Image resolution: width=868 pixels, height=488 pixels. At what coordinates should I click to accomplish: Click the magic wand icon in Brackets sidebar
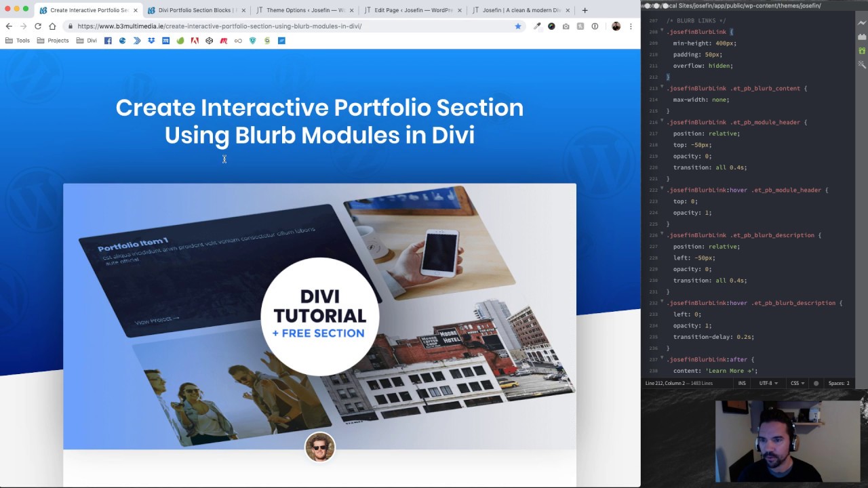pyautogui.click(x=862, y=65)
